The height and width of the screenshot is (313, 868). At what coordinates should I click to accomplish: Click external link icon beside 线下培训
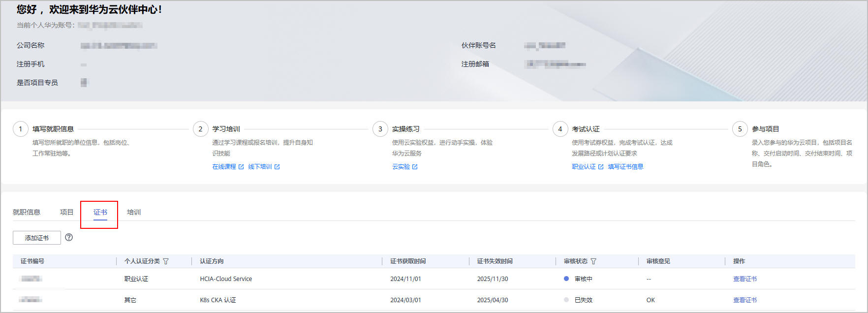coord(277,167)
